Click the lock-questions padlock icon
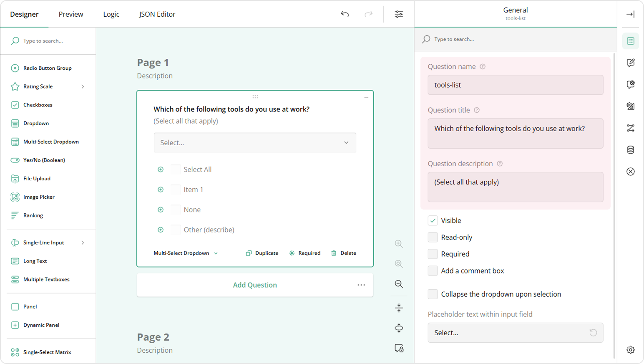644x364 pixels. [x=398, y=348]
